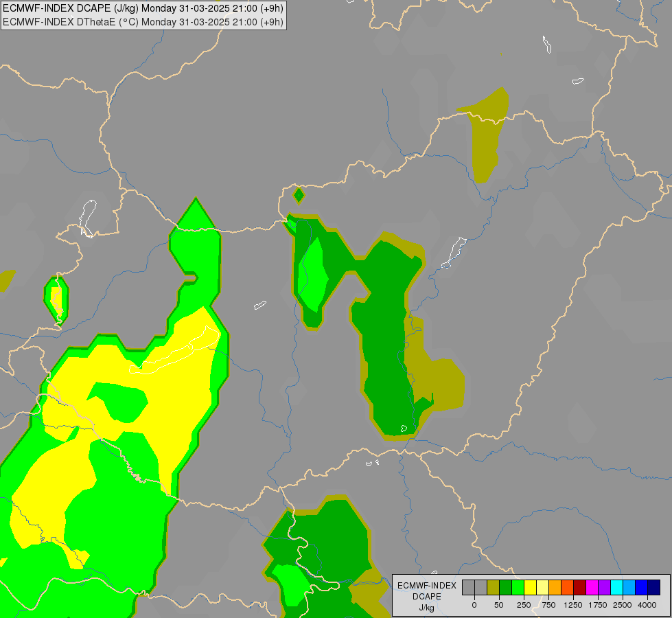The image size is (672, 618).
Task: Click the "ECMWF-INDEX" text in the legend
Action: (x=427, y=586)
